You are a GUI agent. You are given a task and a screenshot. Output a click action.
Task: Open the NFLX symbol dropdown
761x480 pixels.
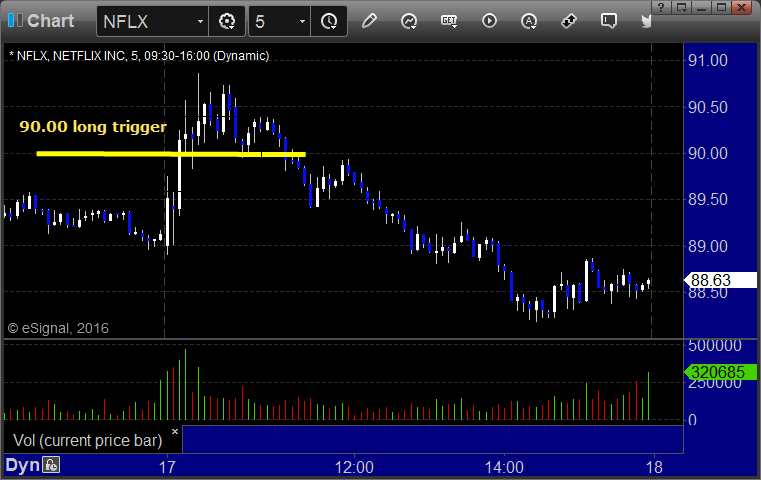(200, 22)
